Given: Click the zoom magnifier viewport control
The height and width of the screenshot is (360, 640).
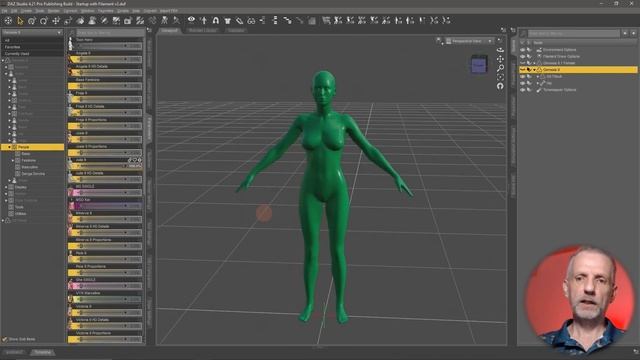Looking at the screenshot, I should [500, 68].
